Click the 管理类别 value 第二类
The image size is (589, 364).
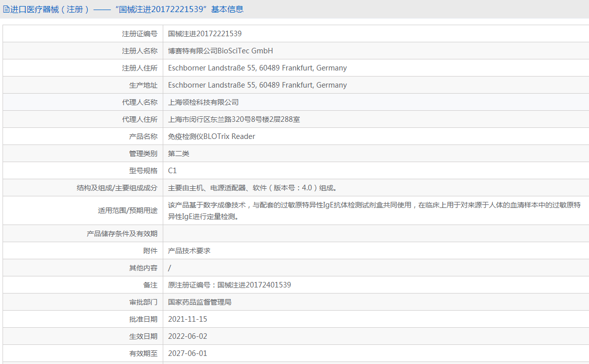[178, 154]
